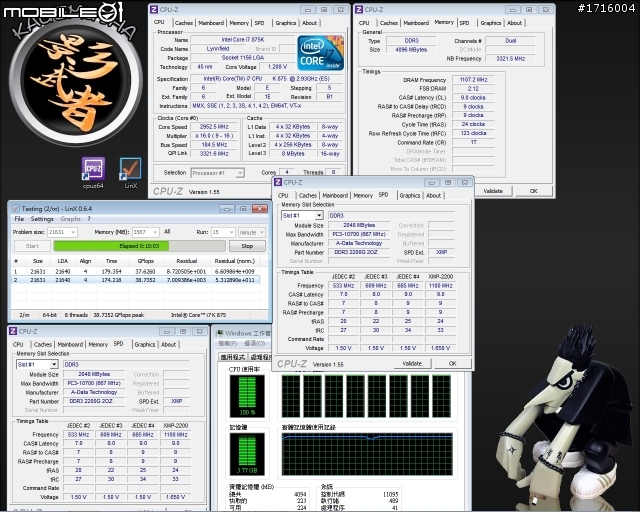The image size is (640, 512).
Task: Minimize the LinX window
Action: pyautogui.click(x=227, y=209)
